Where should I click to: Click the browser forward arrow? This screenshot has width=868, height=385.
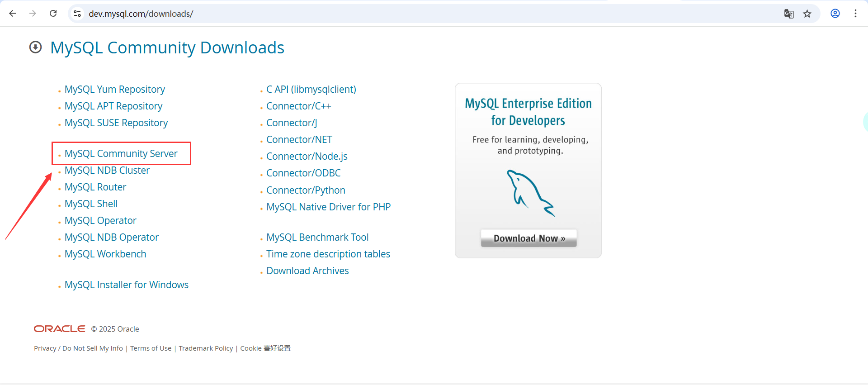pyautogui.click(x=33, y=14)
